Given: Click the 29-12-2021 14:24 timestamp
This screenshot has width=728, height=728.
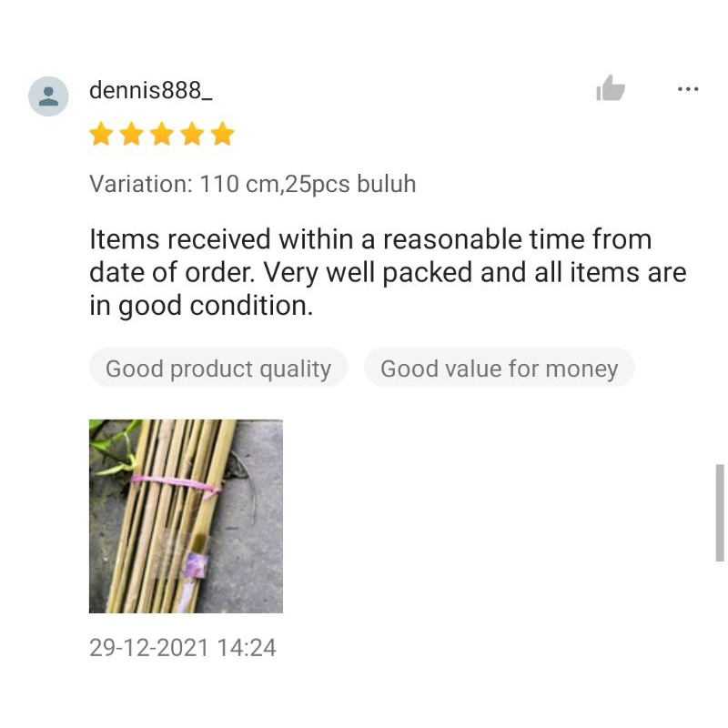Looking at the screenshot, I should pos(183,647).
